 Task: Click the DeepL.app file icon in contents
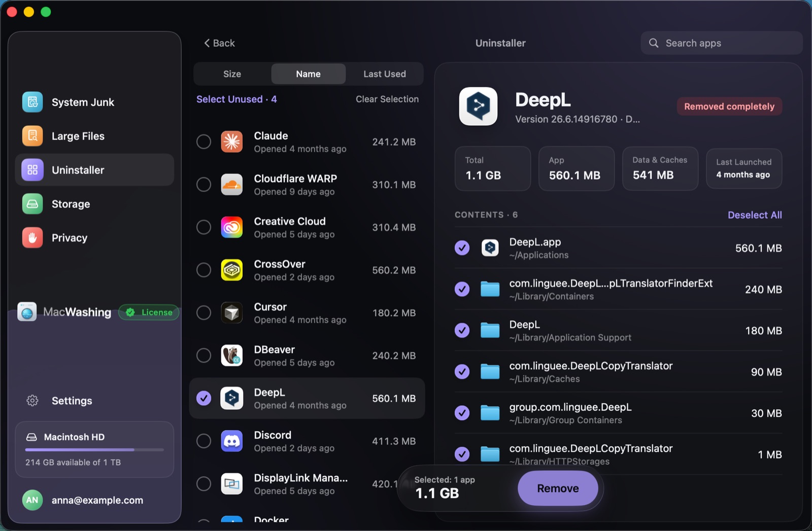pyautogui.click(x=490, y=247)
